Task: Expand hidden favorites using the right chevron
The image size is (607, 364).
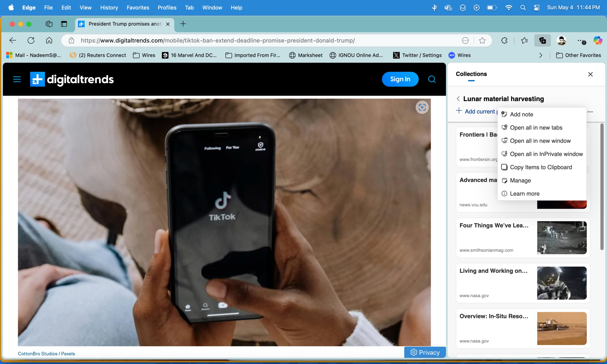Action: click(x=541, y=55)
